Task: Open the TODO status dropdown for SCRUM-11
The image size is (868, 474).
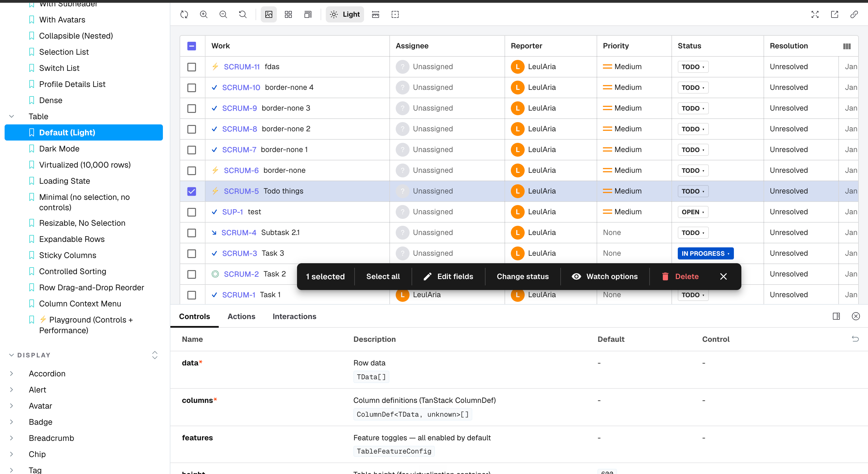Action: (693, 67)
